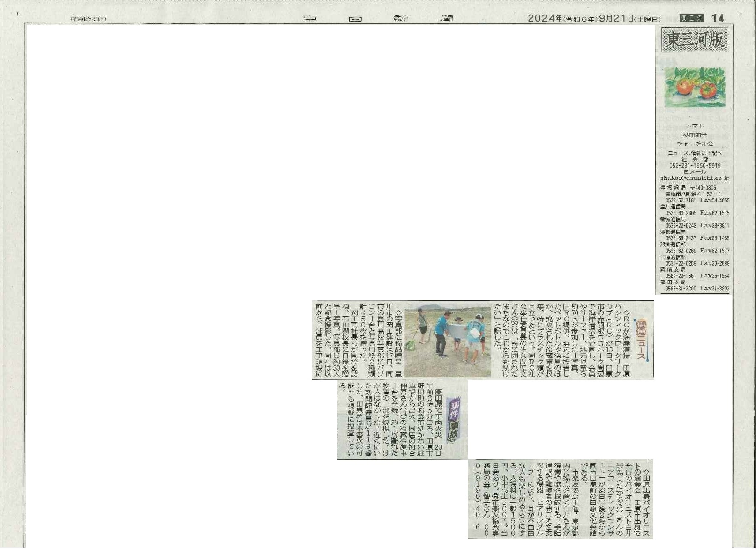
Task: Click the address 豊橋市八町通4-52-1
Action: [693, 194]
